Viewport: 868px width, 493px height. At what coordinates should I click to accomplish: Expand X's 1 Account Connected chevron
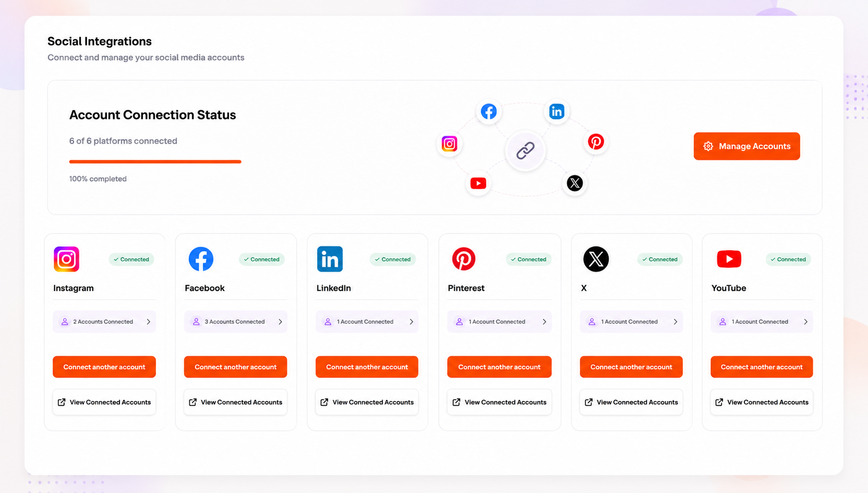tap(675, 322)
